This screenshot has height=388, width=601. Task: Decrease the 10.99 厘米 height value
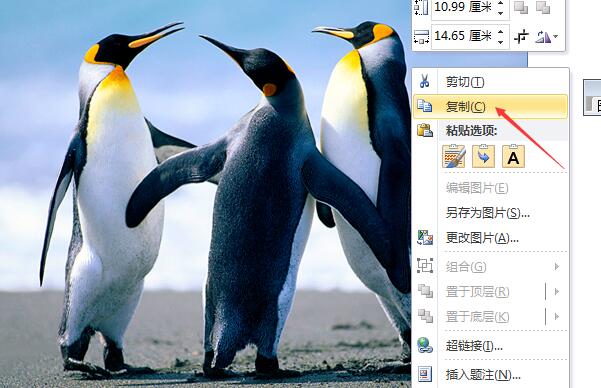tap(501, 12)
